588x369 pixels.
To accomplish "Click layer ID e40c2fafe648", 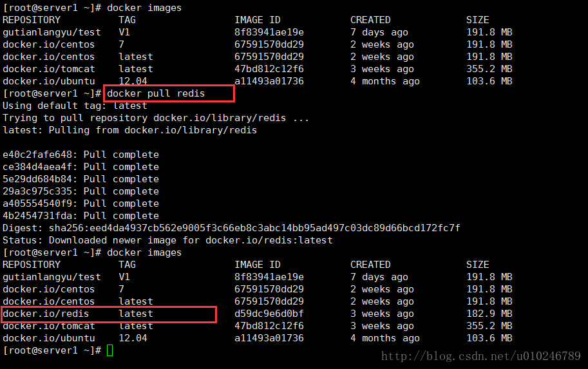I will (x=37, y=155).
